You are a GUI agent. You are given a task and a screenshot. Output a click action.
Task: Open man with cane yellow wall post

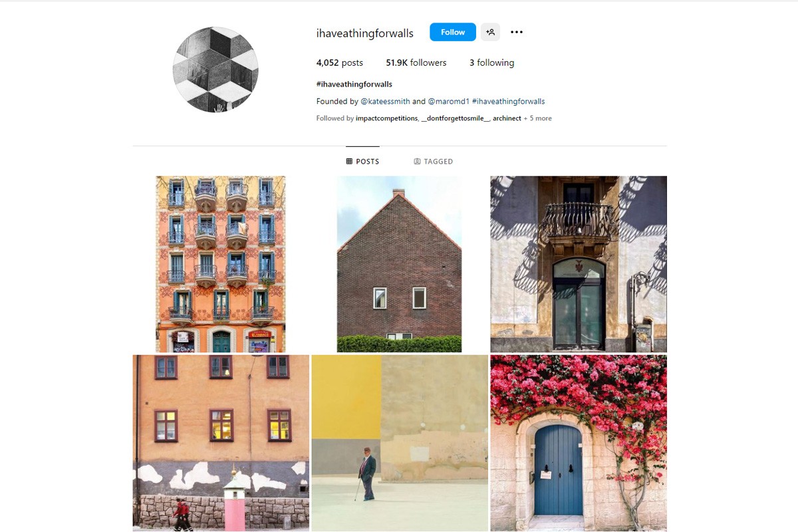coord(400,443)
